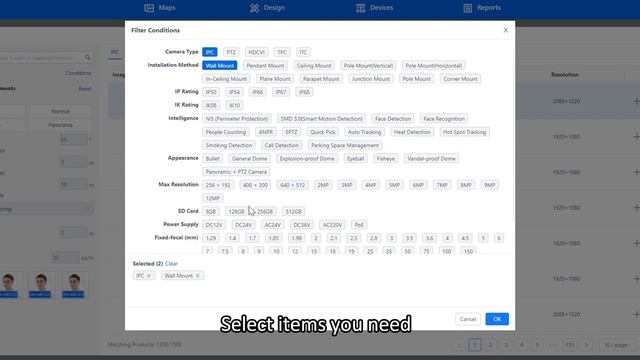Select PoE power supply filter
Image resolution: width=640 pixels, height=360 pixels.
(x=359, y=225)
